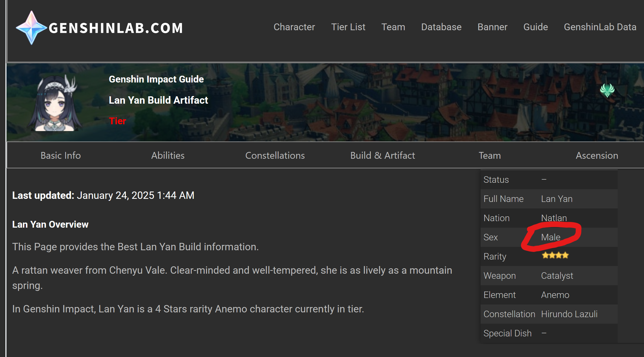
Task: Click the Anemo element icon in banner
Action: [607, 90]
